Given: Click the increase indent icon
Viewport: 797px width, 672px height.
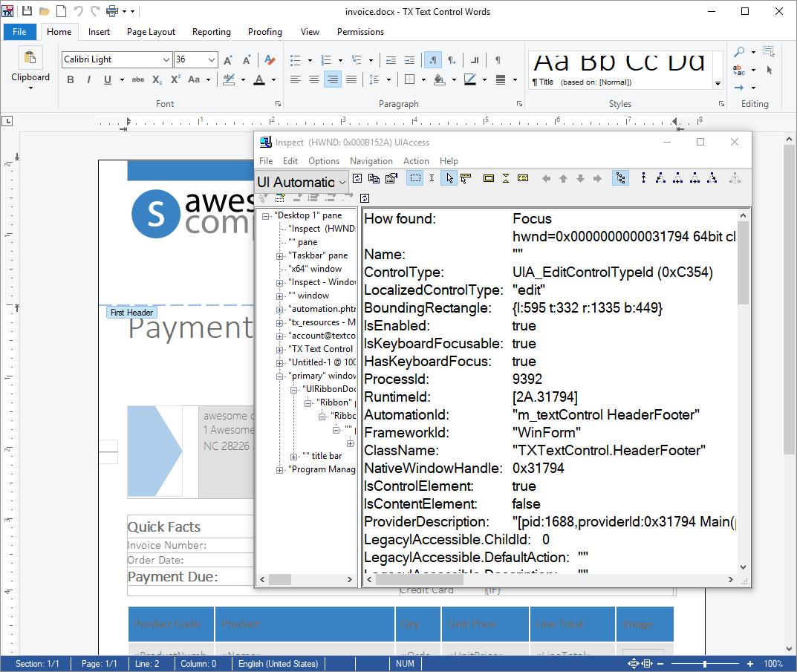Looking at the screenshot, I should click(409, 60).
